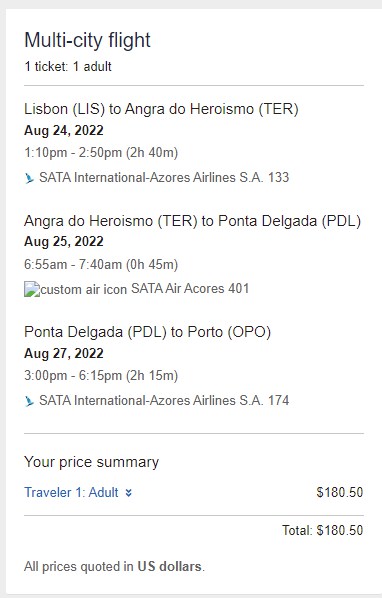Click SATA Azores Airlines logo for flight 133
The height and width of the screenshot is (598, 382).
(29, 178)
